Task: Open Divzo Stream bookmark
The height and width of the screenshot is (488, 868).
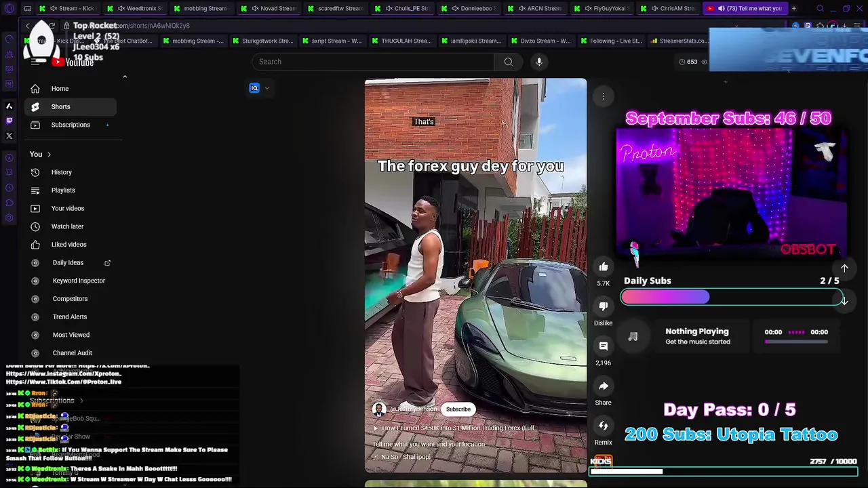Action: (x=540, y=41)
